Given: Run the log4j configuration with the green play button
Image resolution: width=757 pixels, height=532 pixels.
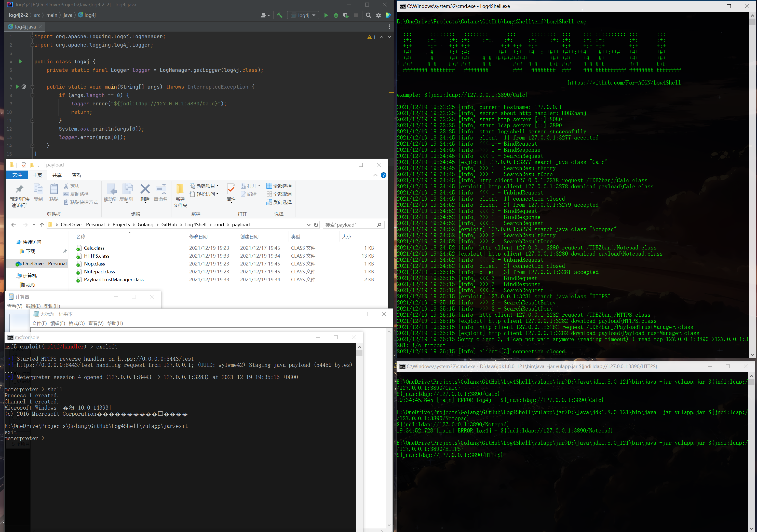Looking at the screenshot, I should [326, 15].
